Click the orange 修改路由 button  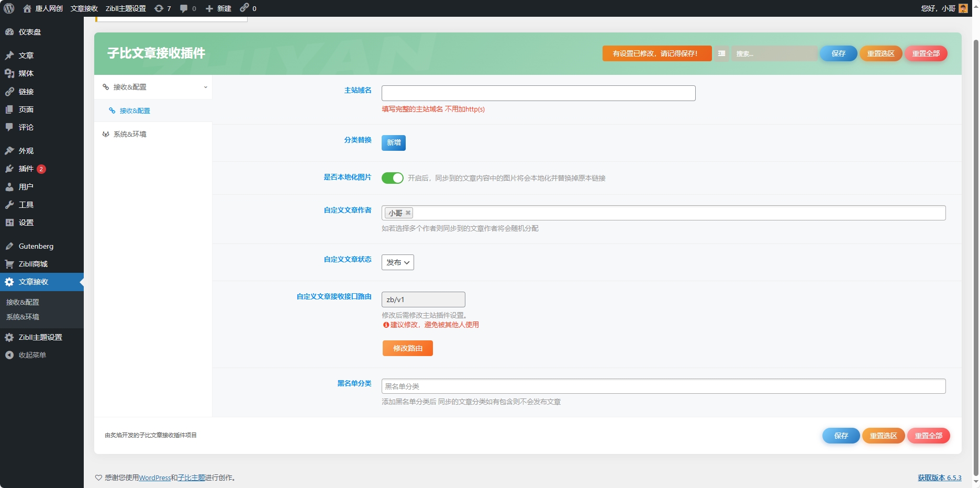click(407, 348)
